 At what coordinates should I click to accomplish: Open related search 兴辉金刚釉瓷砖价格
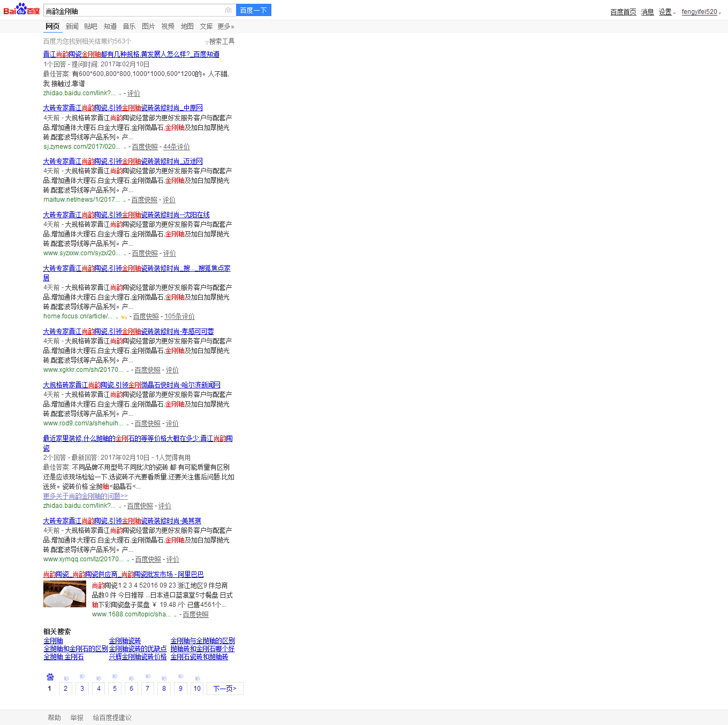point(138,657)
